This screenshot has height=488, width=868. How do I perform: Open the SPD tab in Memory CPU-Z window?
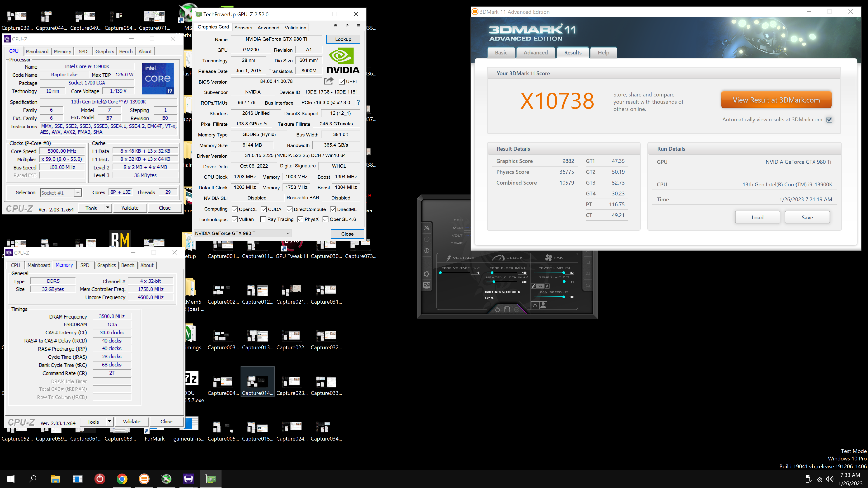pos(85,265)
